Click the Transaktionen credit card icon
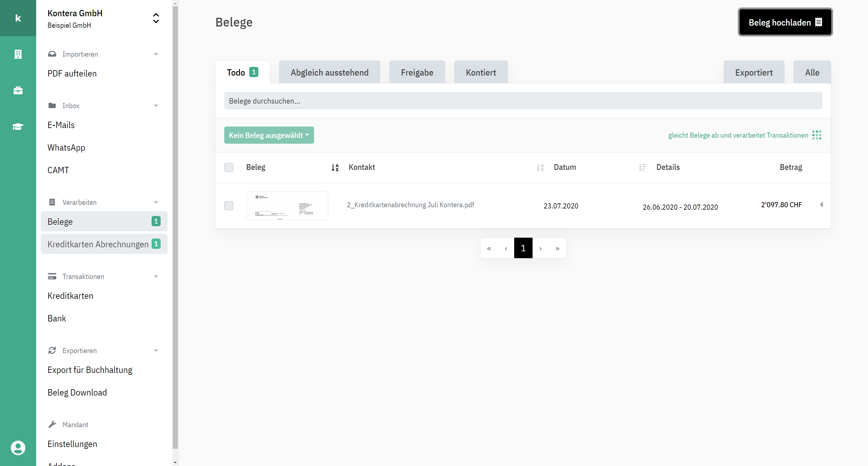 point(52,276)
